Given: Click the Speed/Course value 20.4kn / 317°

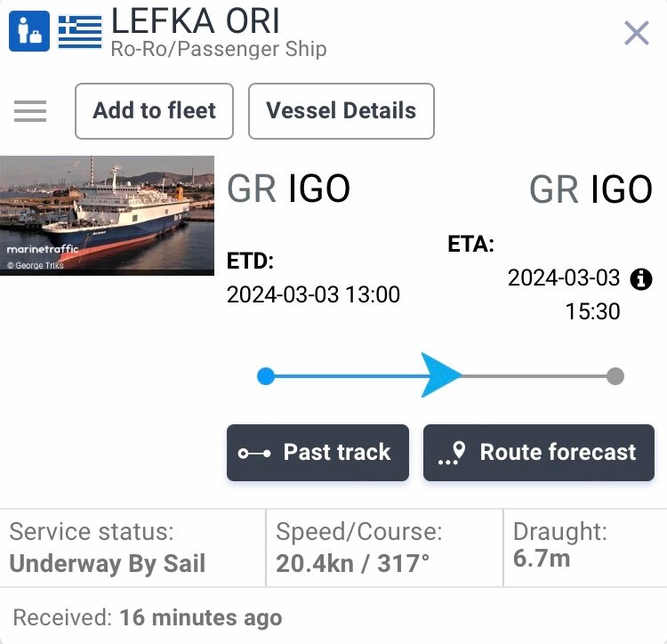Looking at the screenshot, I should pyautogui.click(x=353, y=564).
